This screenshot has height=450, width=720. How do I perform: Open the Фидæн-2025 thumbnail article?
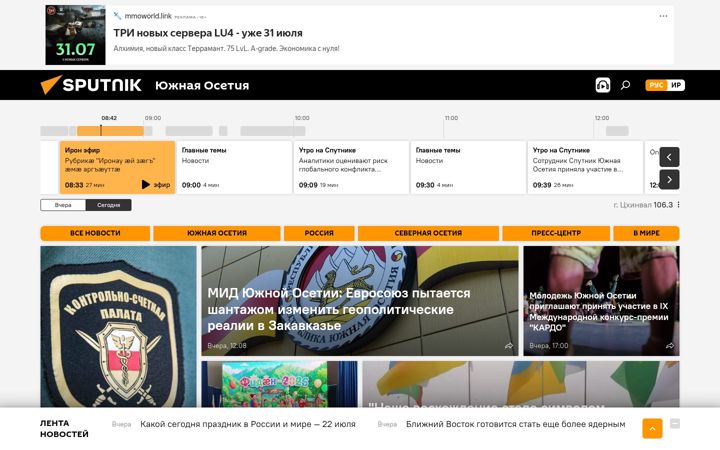pyautogui.click(x=279, y=384)
